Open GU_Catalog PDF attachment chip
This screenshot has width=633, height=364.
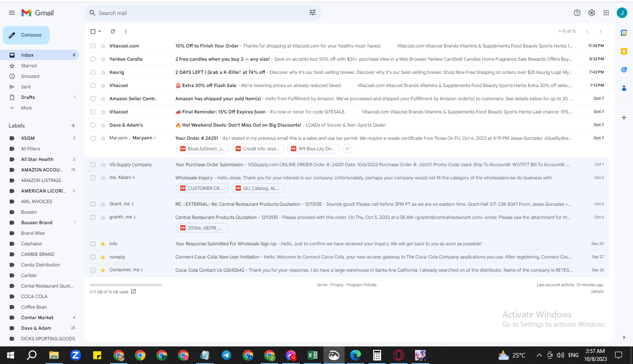point(258,188)
